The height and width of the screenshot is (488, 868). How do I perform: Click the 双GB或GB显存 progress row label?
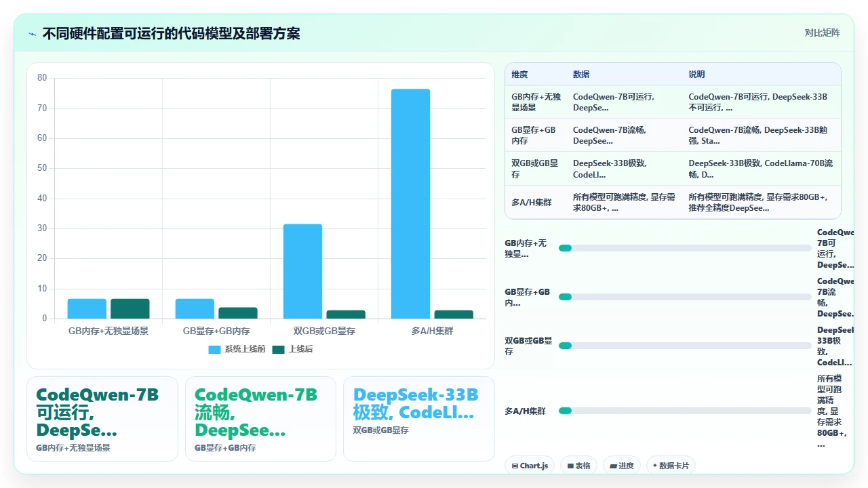(529, 346)
